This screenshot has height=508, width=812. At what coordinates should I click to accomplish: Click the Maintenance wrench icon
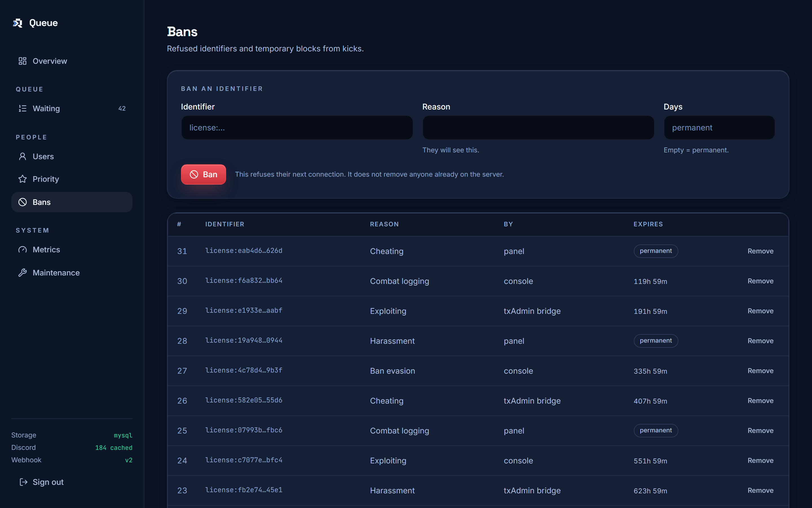[x=23, y=273]
